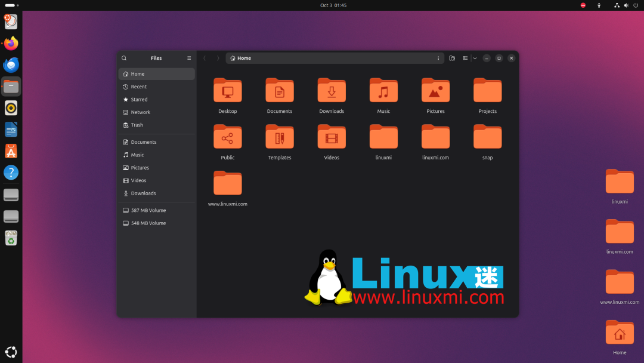This screenshot has height=363, width=644.
Task: Open the accessibility menu in top bar
Action: [599, 5]
